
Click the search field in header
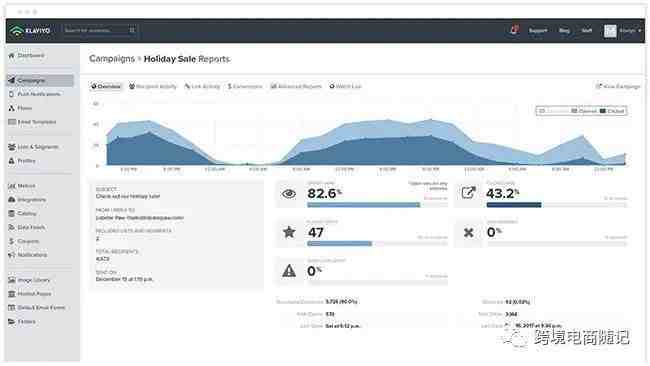pos(99,30)
